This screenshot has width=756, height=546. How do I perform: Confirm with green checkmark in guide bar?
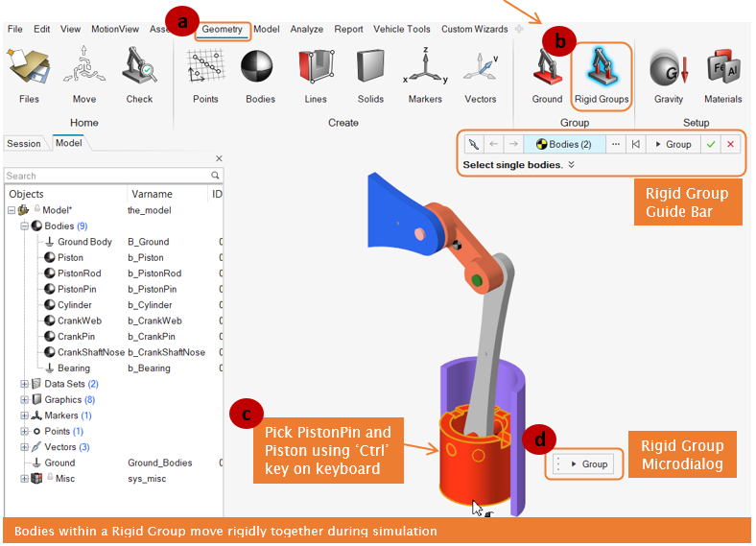click(710, 144)
